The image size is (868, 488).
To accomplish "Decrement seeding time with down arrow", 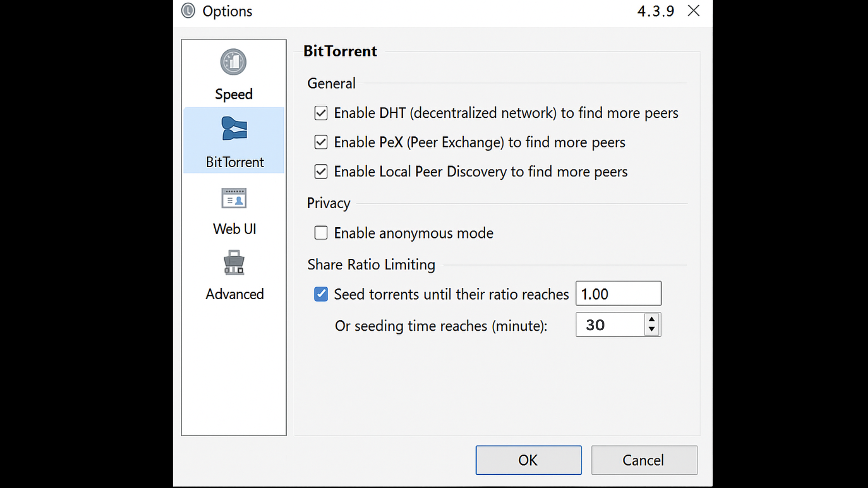I will [651, 330].
